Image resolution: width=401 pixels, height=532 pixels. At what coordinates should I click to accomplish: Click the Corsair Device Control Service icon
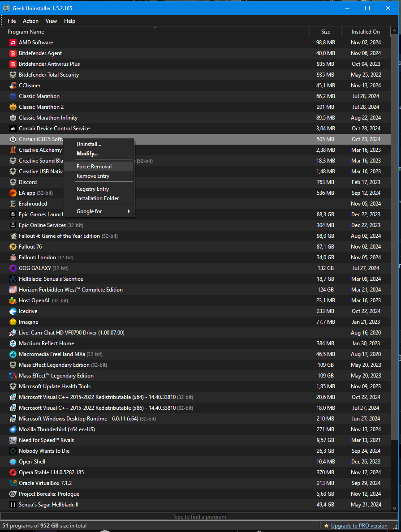[x=13, y=129]
